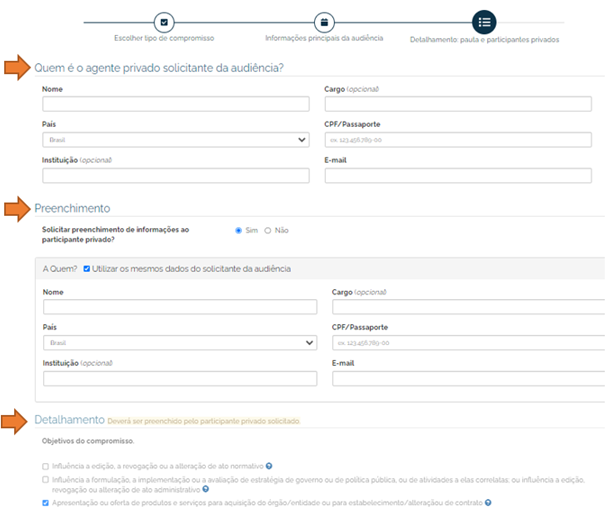Click help icon beside 'alteração de contrato' objective
The width and height of the screenshot is (614, 525).
pyautogui.click(x=490, y=502)
